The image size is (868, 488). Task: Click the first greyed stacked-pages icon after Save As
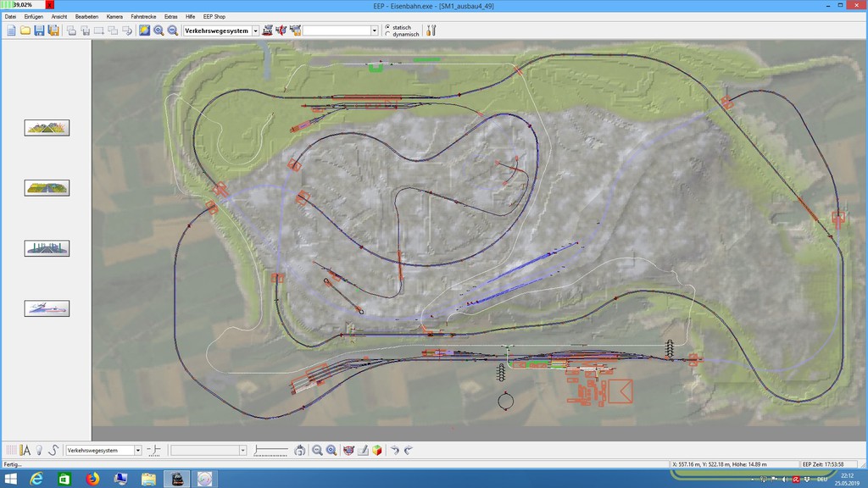[71, 30]
